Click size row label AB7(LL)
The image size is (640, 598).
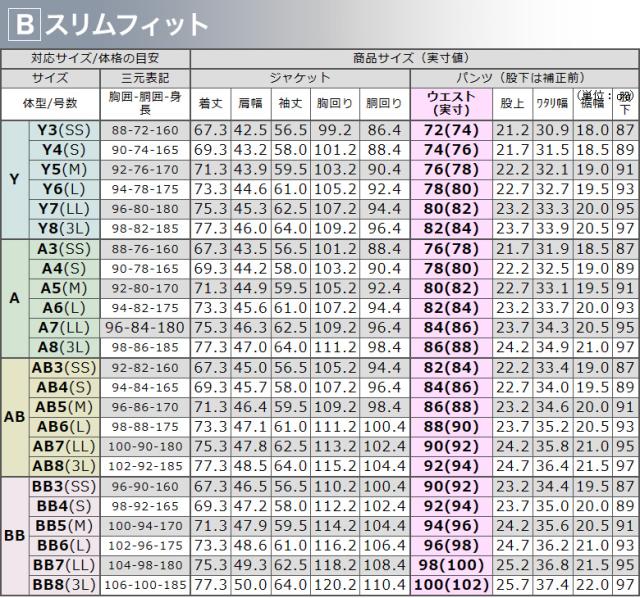pyautogui.click(x=64, y=447)
